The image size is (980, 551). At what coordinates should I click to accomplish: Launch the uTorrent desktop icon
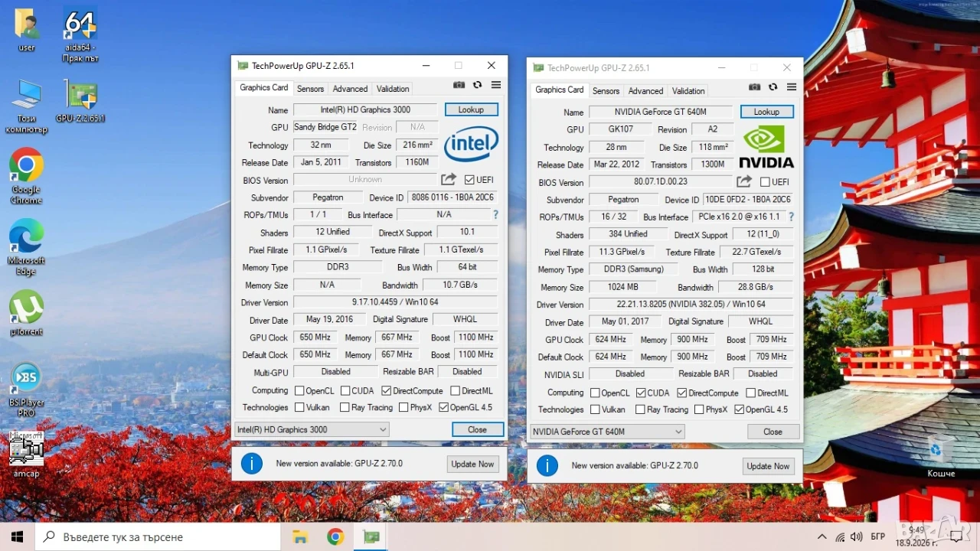click(x=26, y=314)
